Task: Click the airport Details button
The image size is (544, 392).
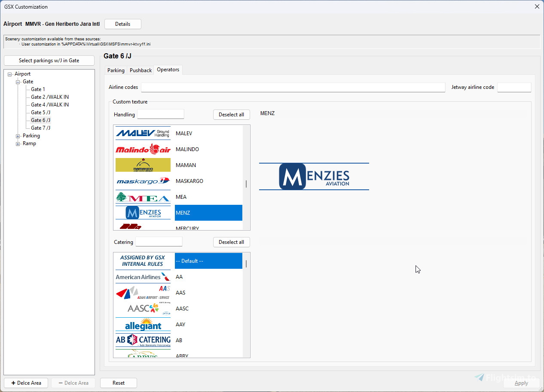Action: 122,24
